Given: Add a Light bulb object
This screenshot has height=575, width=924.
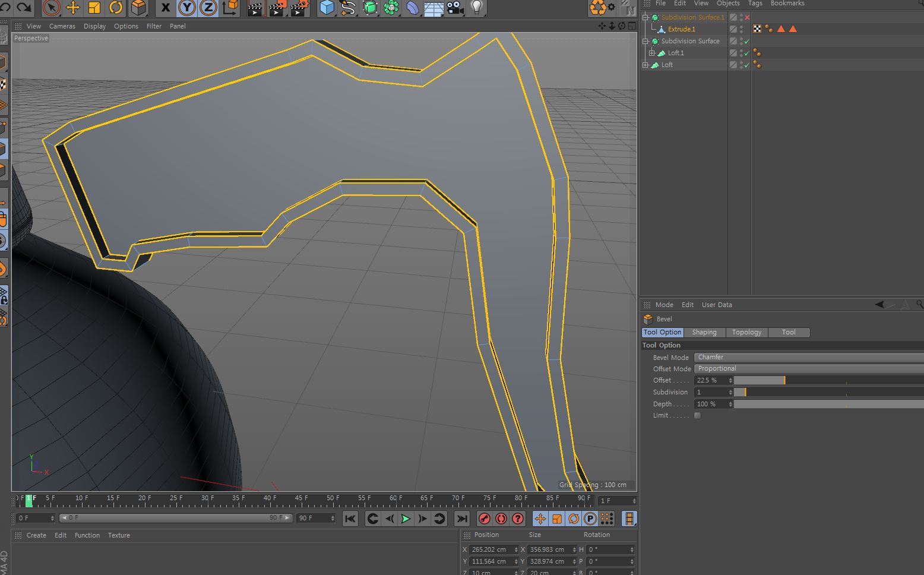Looking at the screenshot, I should pos(476,8).
